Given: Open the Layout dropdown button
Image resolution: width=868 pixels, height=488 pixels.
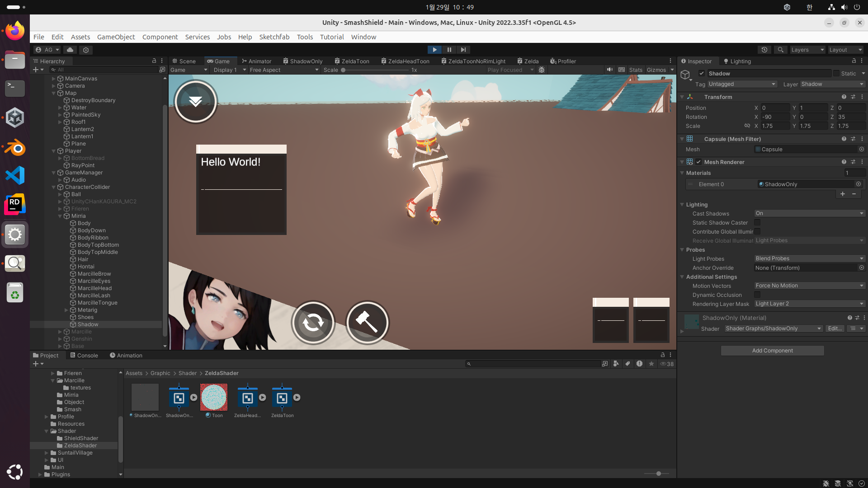Looking at the screenshot, I should pos(846,50).
